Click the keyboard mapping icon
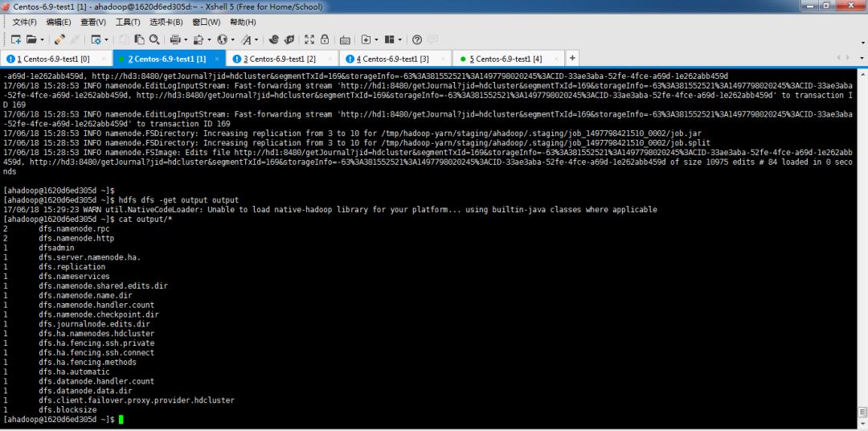 click(345, 39)
